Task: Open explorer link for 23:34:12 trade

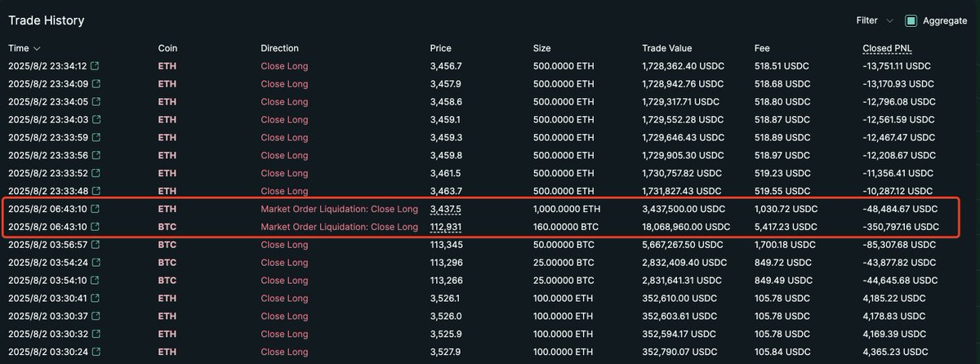Action: (x=96, y=65)
